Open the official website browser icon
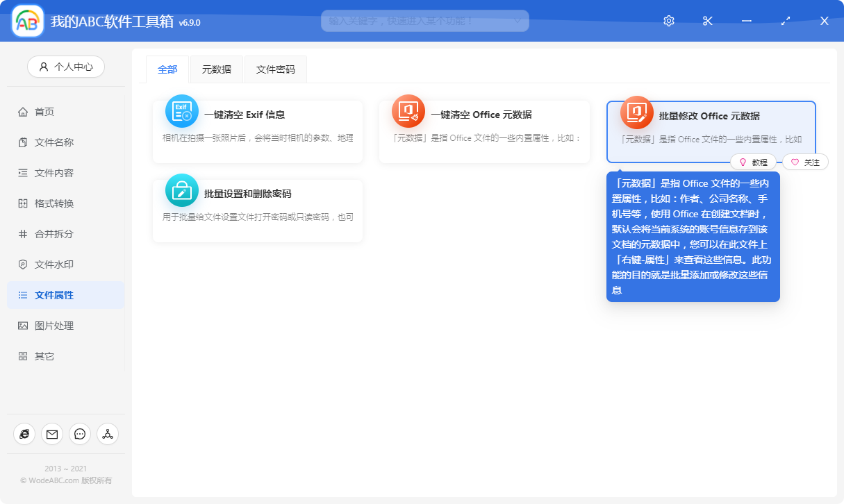The height and width of the screenshot is (504, 844). pos(24,433)
